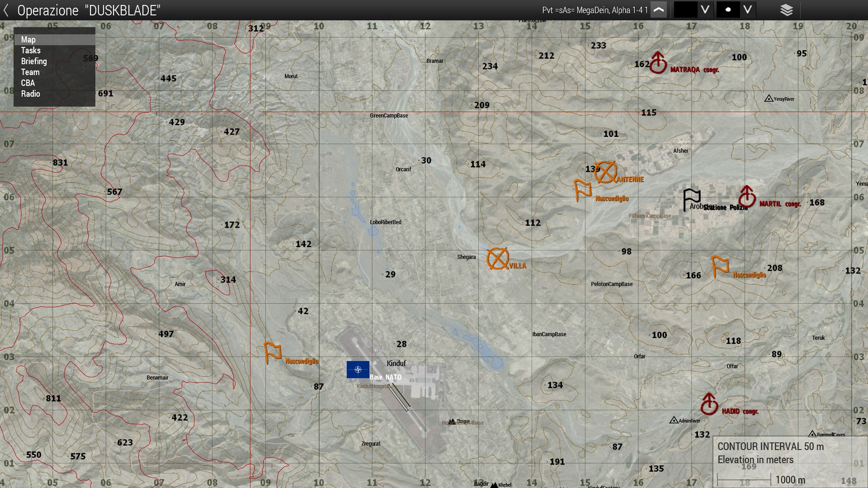
Task: Click the Shegara town label
Action: (x=467, y=257)
